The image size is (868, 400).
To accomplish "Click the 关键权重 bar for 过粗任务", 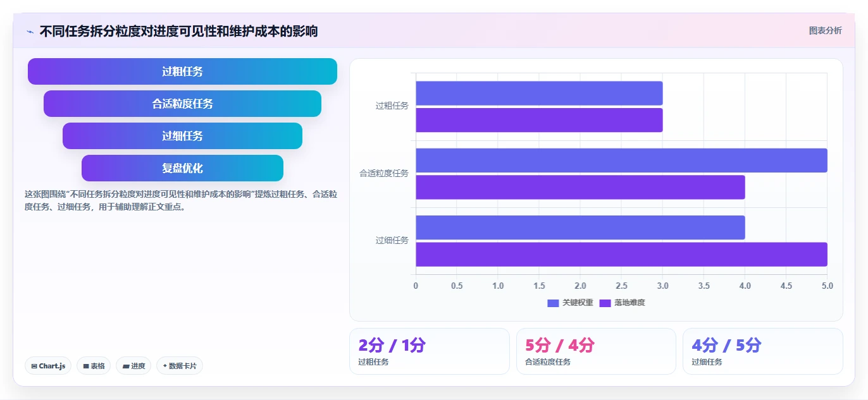I will click(x=539, y=93).
